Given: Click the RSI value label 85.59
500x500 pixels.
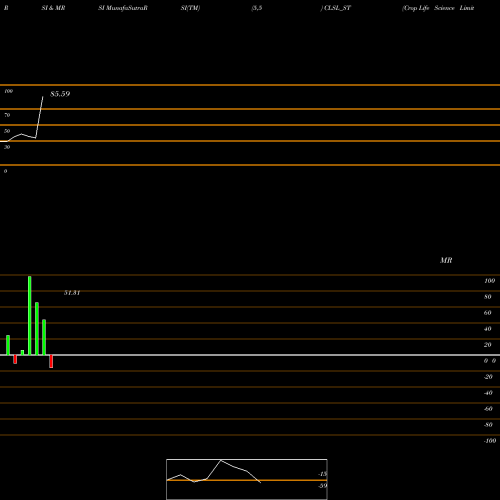Looking at the screenshot, I should [x=60, y=94].
